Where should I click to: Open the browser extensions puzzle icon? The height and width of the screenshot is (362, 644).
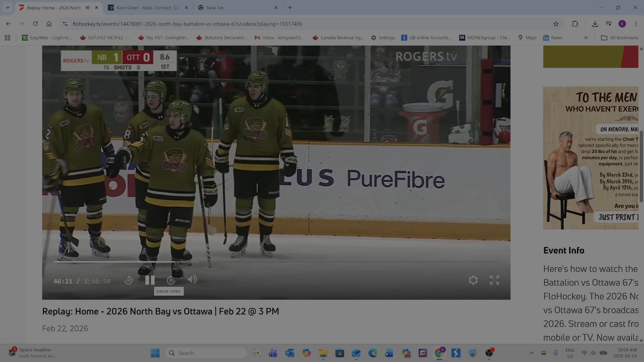575,24
